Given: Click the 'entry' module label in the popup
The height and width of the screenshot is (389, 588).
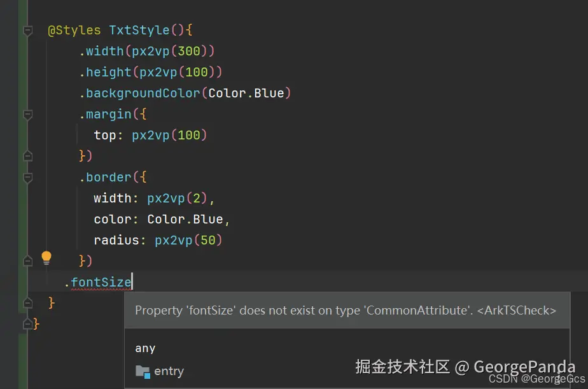Looking at the screenshot, I should pos(169,371).
